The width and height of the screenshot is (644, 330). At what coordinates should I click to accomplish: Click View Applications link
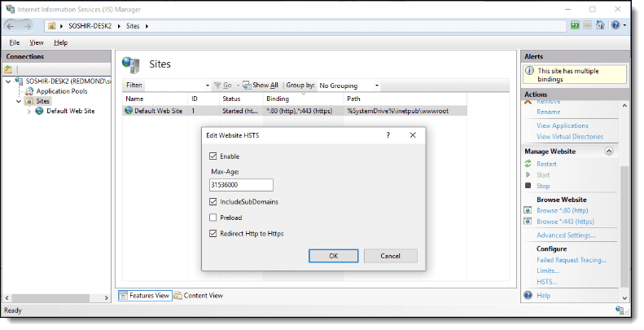point(563,125)
